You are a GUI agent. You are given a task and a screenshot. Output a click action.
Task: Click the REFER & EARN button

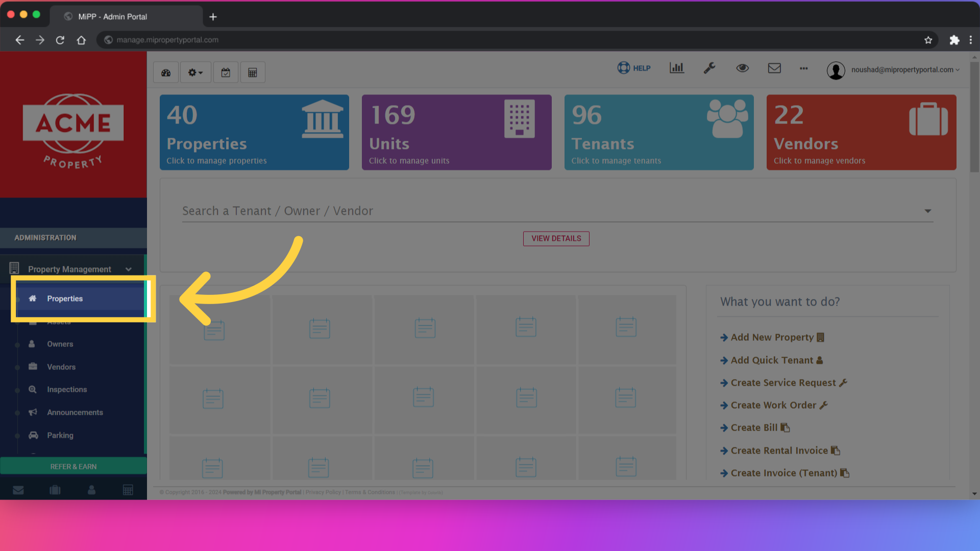(x=73, y=466)
